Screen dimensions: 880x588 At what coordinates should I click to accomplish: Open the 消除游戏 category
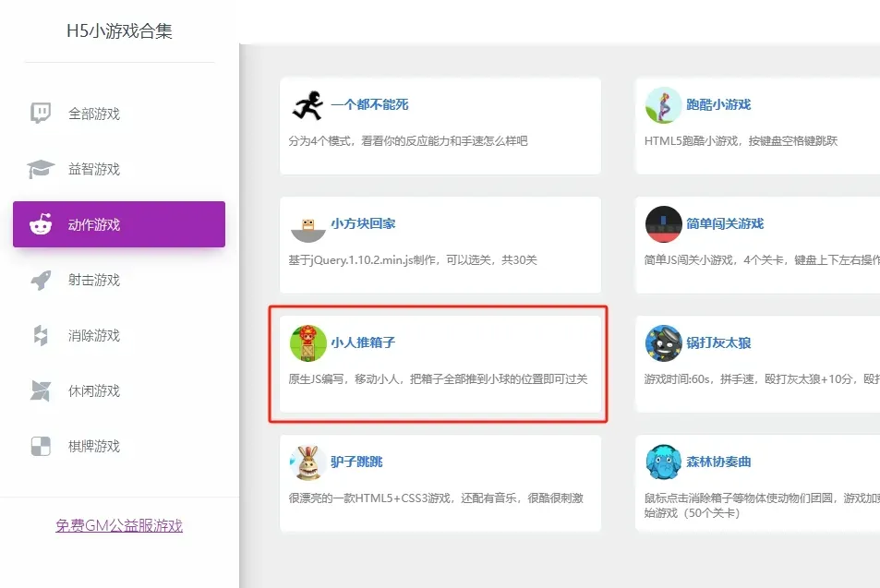(x=119, y=335)
